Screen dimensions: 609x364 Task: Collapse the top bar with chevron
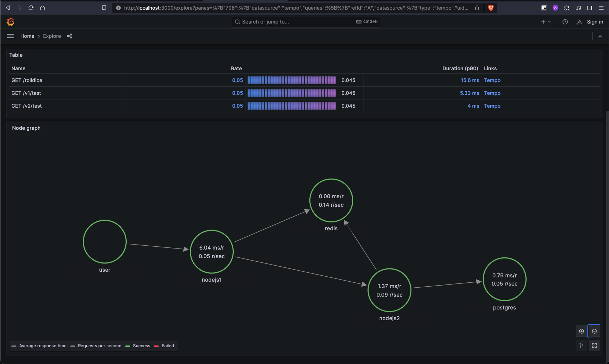tap(600, 36)
